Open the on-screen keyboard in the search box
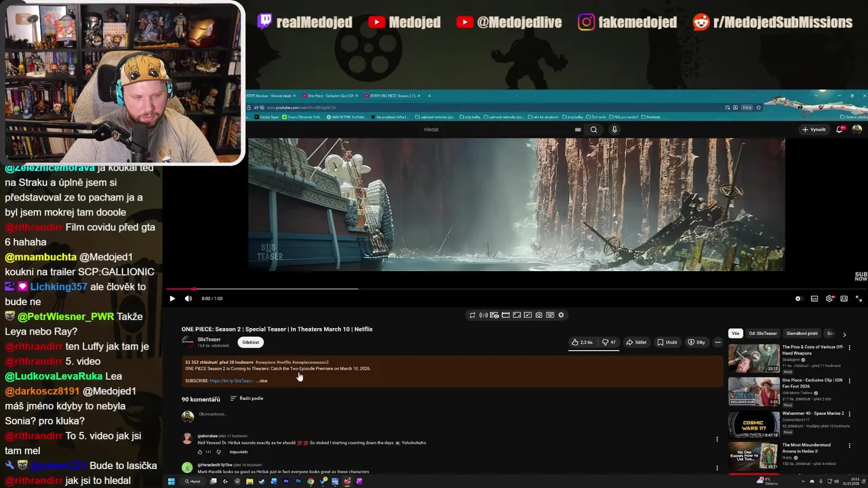The image size is (868, 488). pos(578,129)
